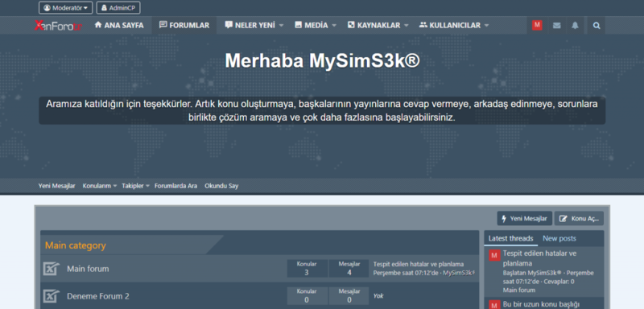Open the Takipler dropdown

(135, 186)
